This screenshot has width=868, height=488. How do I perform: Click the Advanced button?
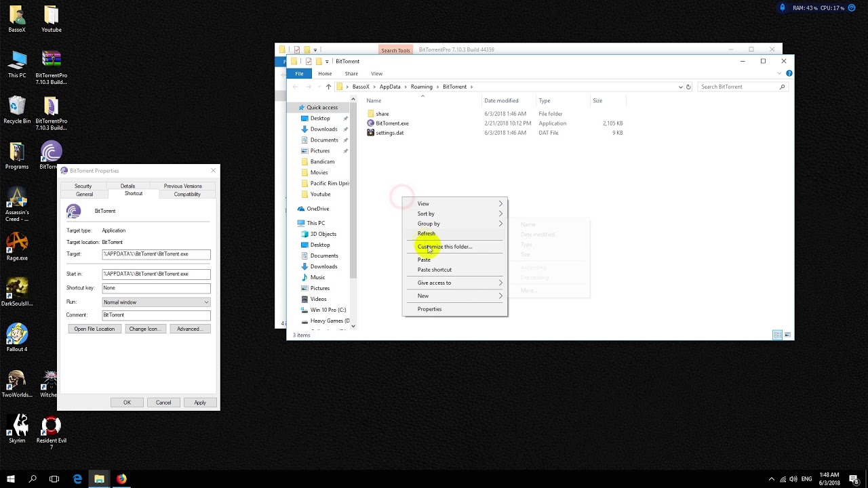pyautogui.click(x=189, y=329)
